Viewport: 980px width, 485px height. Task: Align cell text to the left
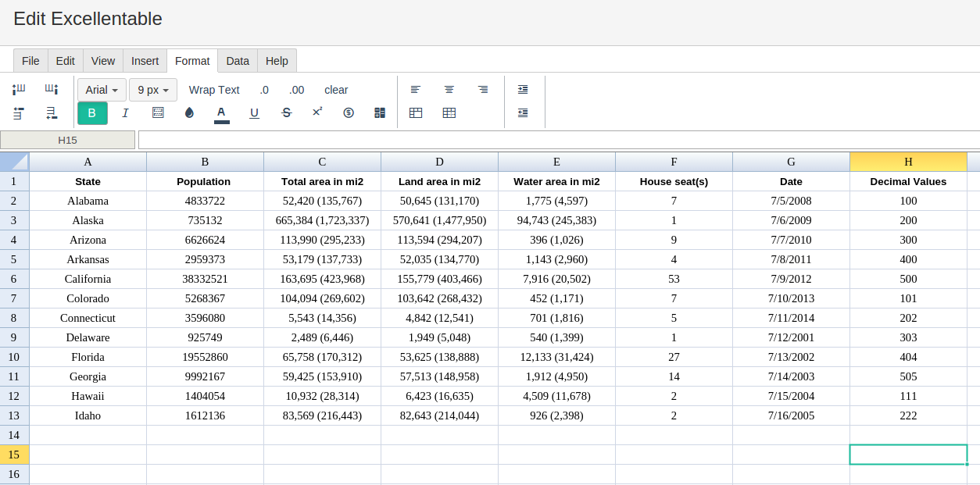click(416, 90)
